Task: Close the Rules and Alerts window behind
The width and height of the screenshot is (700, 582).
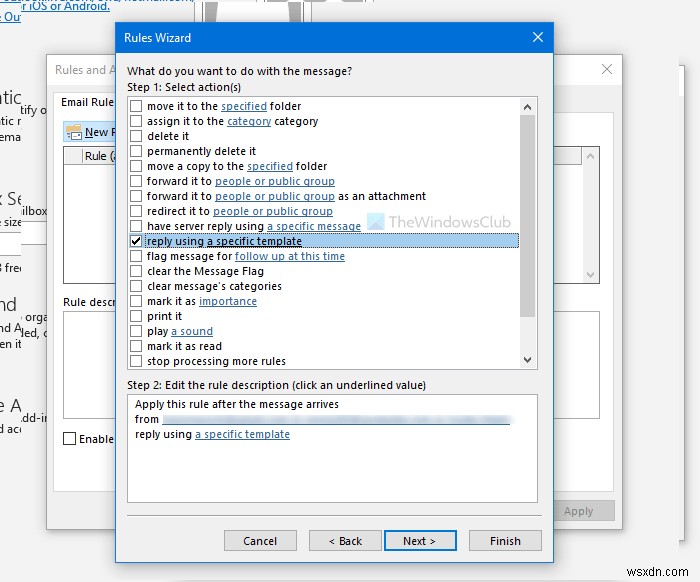Action: [x=607, y=69]
